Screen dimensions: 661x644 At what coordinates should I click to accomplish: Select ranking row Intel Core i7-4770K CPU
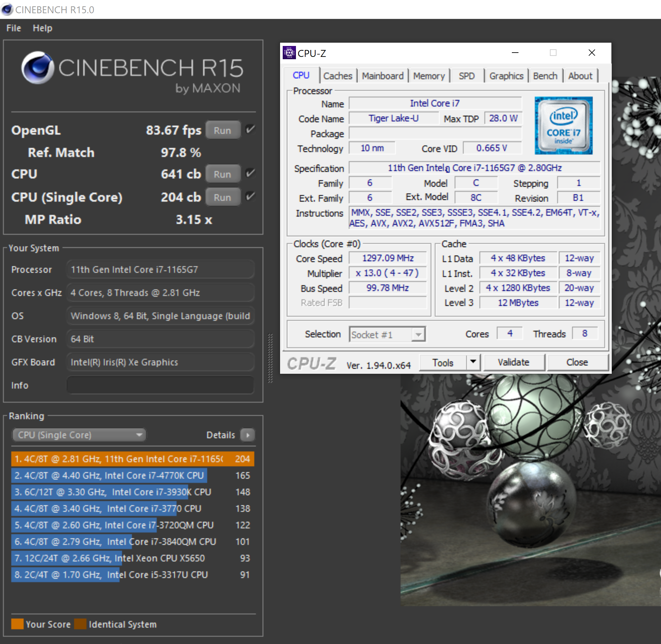click(133, 476)
